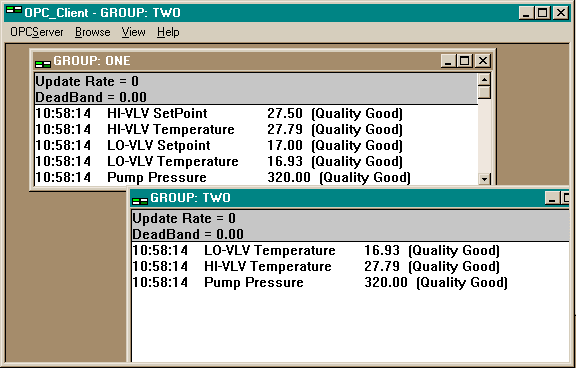
Task: Maximize the GROUP: ONE child window
Action: coord(464,61)
